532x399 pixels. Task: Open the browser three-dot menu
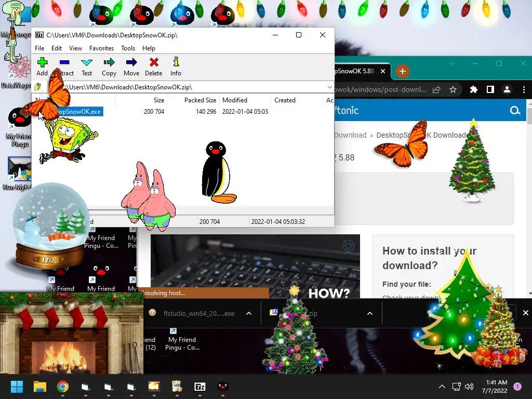click(524, 89)
